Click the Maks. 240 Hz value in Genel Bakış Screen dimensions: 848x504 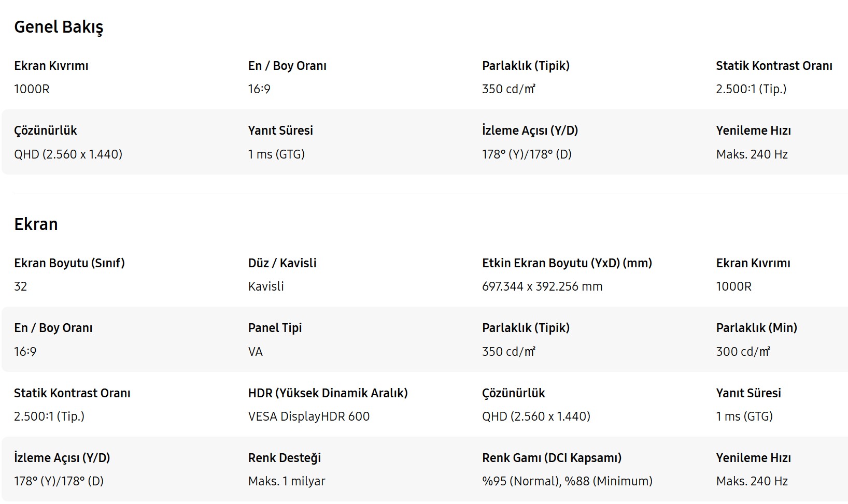(x=752, y=154)
